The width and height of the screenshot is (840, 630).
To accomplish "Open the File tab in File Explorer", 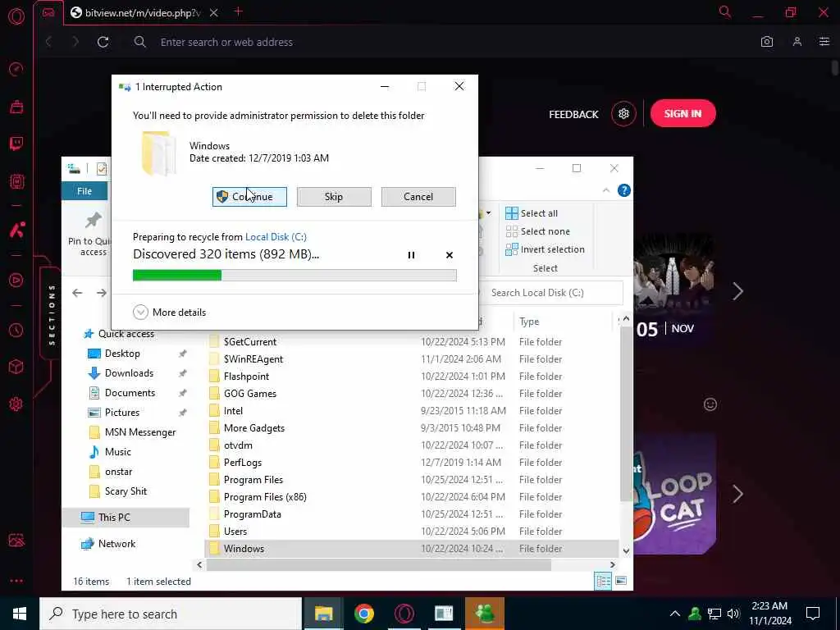I will point(84,191).
